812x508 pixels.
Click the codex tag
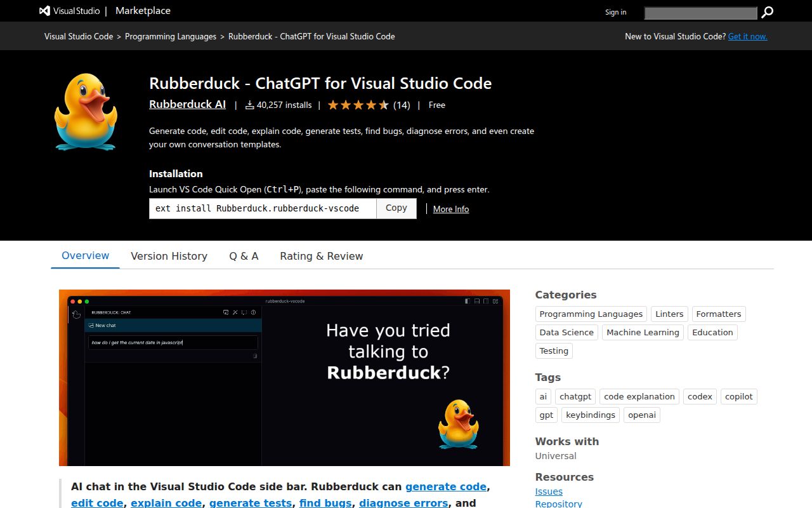point(700,396)
